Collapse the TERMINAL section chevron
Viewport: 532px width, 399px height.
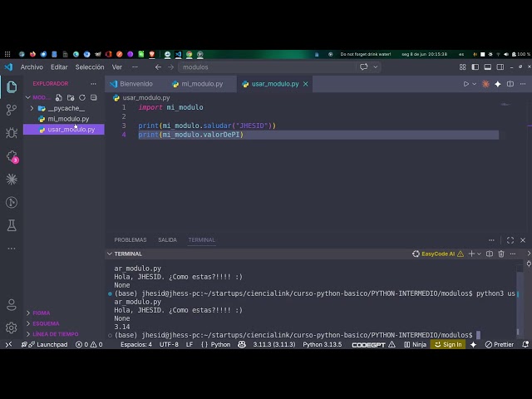coord(110,254)
